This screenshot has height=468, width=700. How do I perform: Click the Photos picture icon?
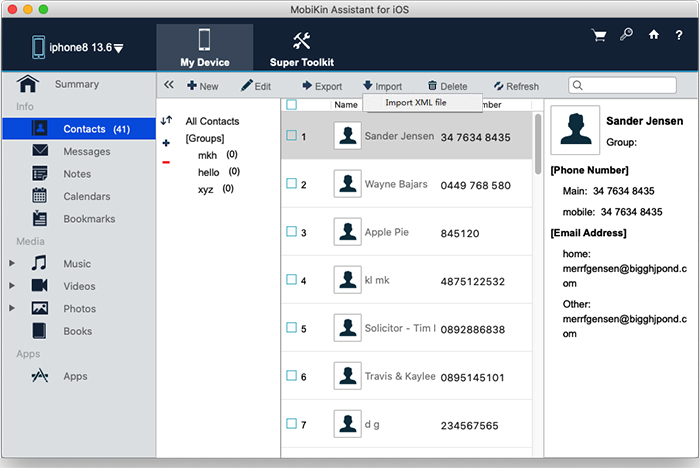coord(39,308)
